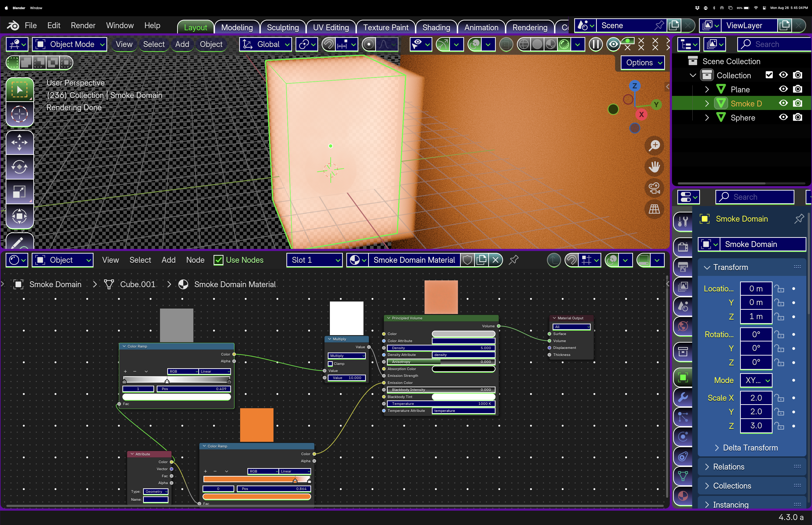This screenshot has height=525, width=812.
Task: Pin the Smoke Domain properties panel
Action: click(x=799, y=219)
